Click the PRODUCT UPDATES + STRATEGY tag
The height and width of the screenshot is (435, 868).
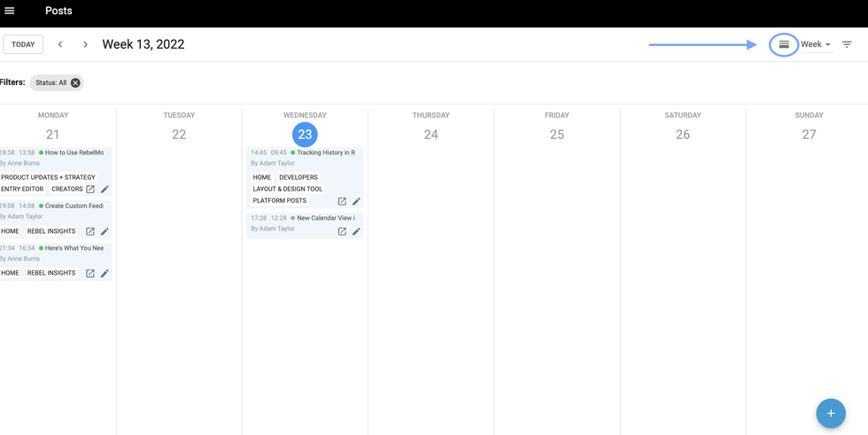click(x=48, y=177)
